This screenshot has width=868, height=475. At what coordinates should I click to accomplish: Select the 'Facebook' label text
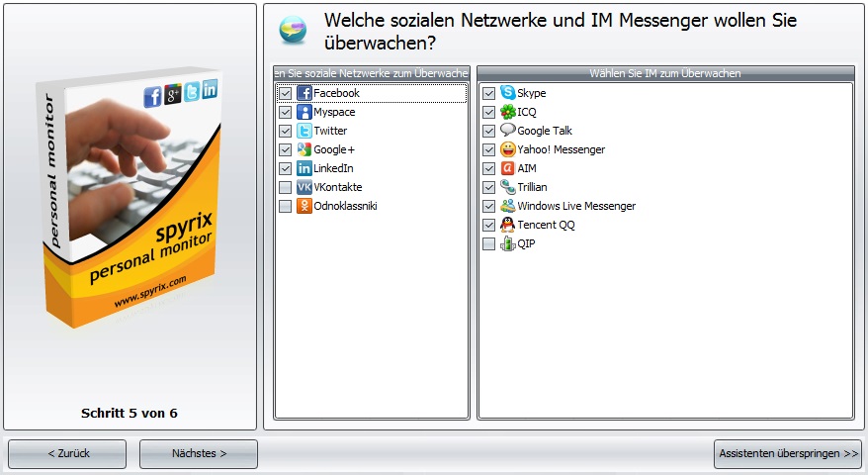tap(336, 93)
